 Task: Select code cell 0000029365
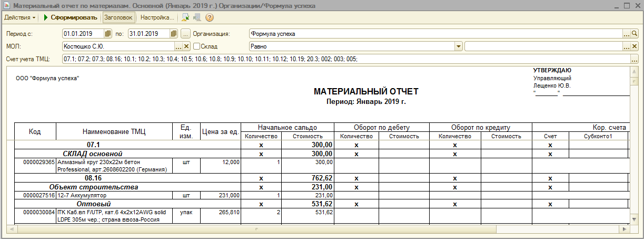(35, 165)
